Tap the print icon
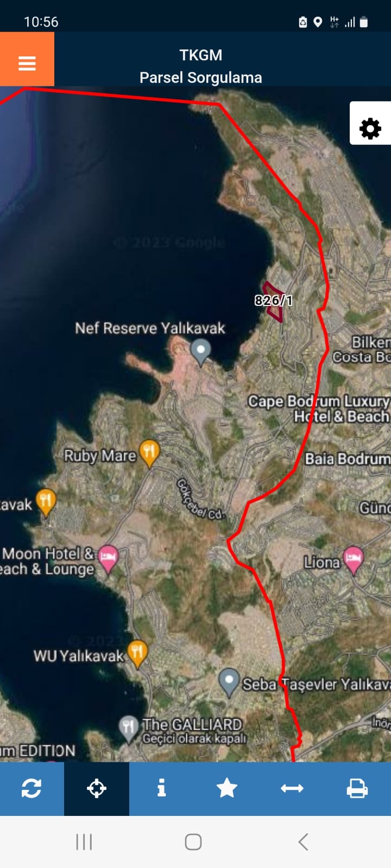391x868 pixels. point(357,788)
